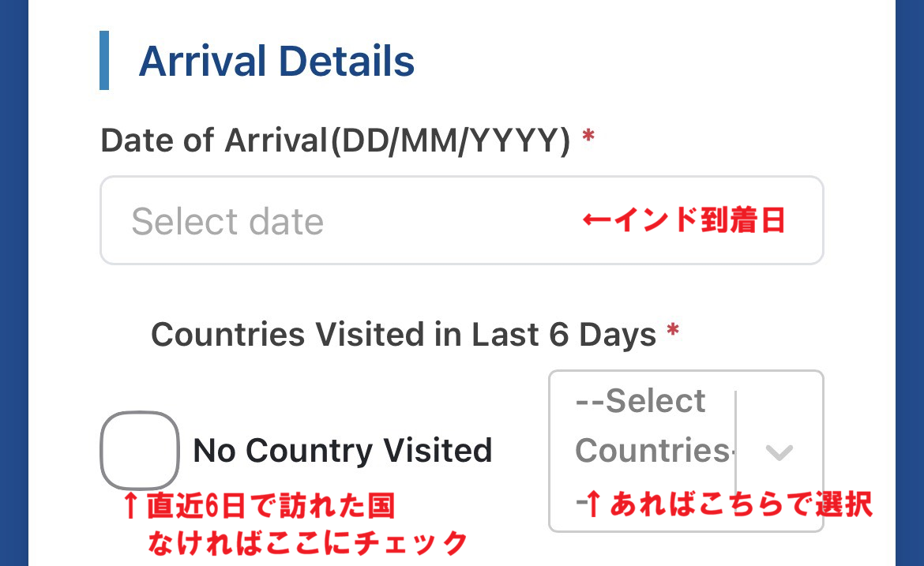Click the red up-arrow under the checkbox
Viewport: 924px width, 566px height.
point(132,506)
